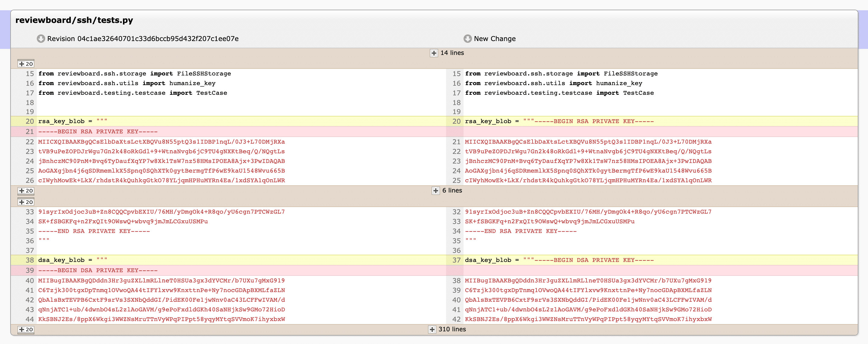Screen dimensions: 868x344
Task: Click the old revision indicator icon
Action: tap(40, 38)
